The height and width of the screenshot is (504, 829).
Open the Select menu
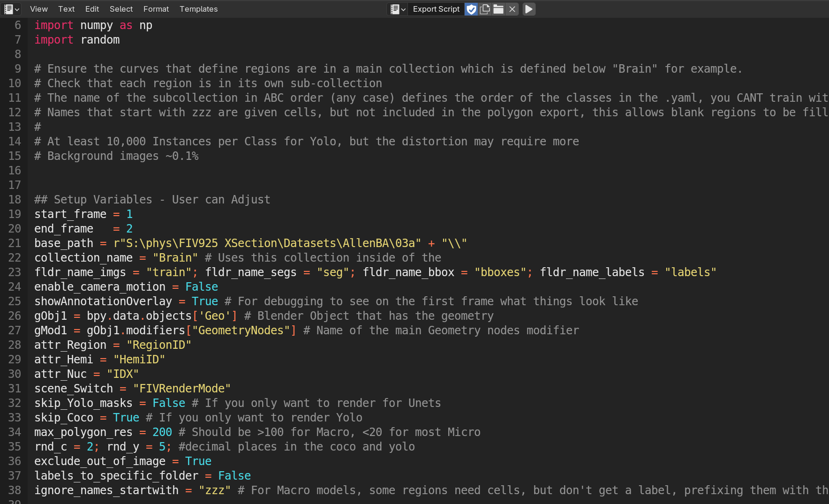coord(121,9)
